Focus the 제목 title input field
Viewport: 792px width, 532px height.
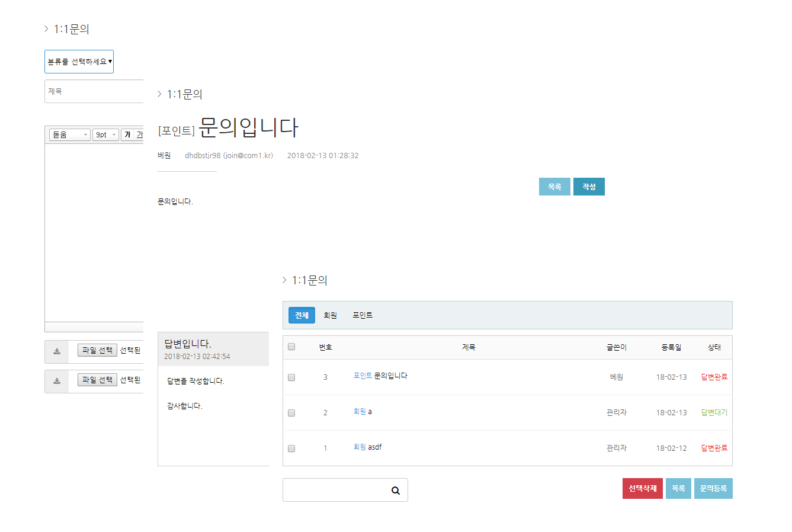point(95,91)
